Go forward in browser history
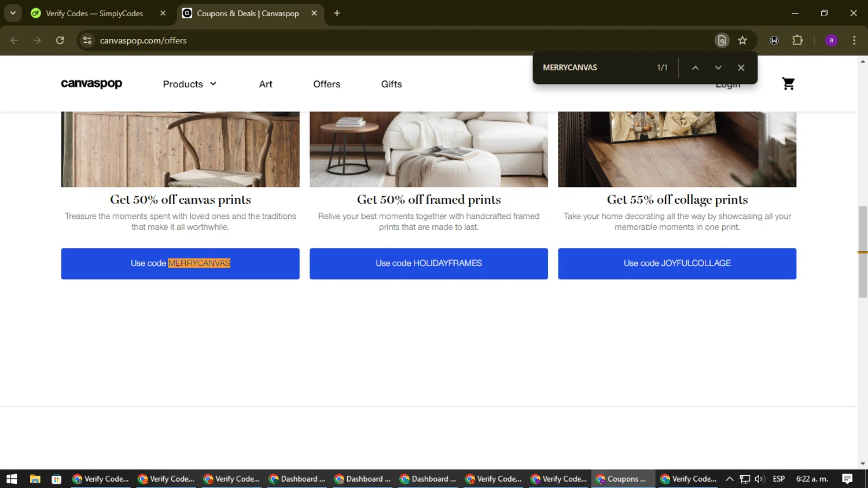Image resolution: width=868 pixels, height=488 pixels. click(x=37, y=41)
